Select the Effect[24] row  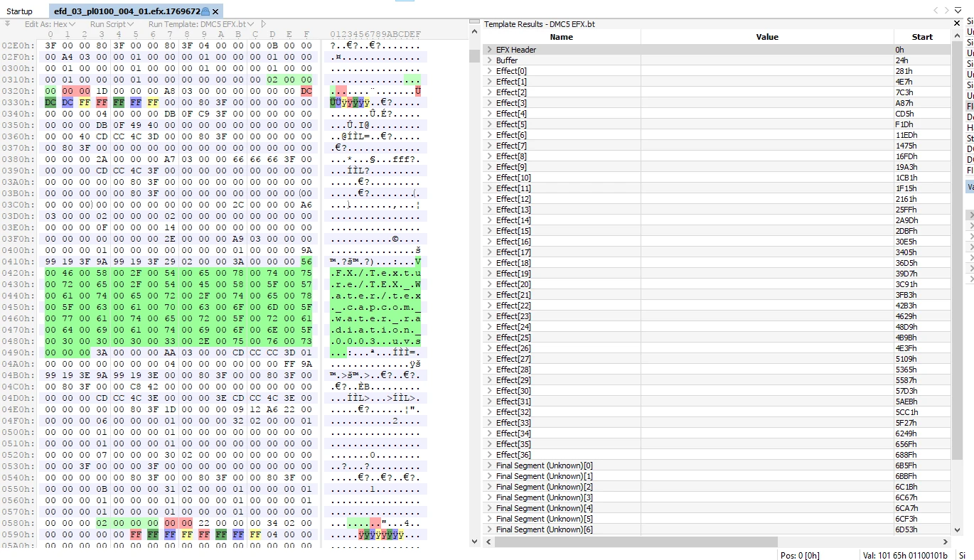pos(716,327)
